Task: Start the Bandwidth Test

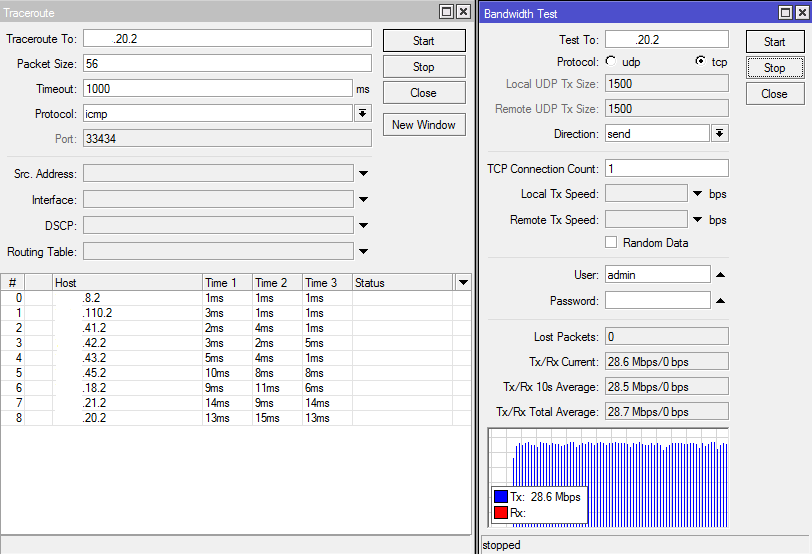Action: tap(775, 42)
